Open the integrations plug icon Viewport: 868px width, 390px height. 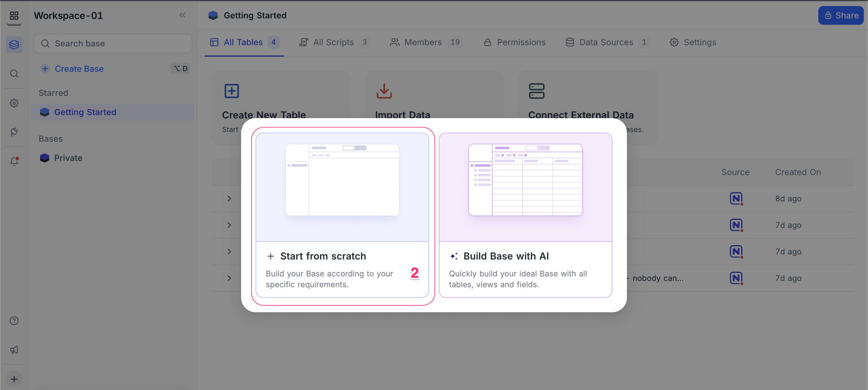pyautogui.click(x=14, y=132)
